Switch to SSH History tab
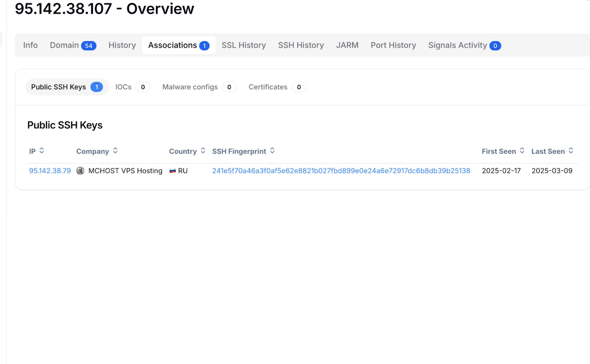The height and width of the screenshot is (364, 590). 301,45
